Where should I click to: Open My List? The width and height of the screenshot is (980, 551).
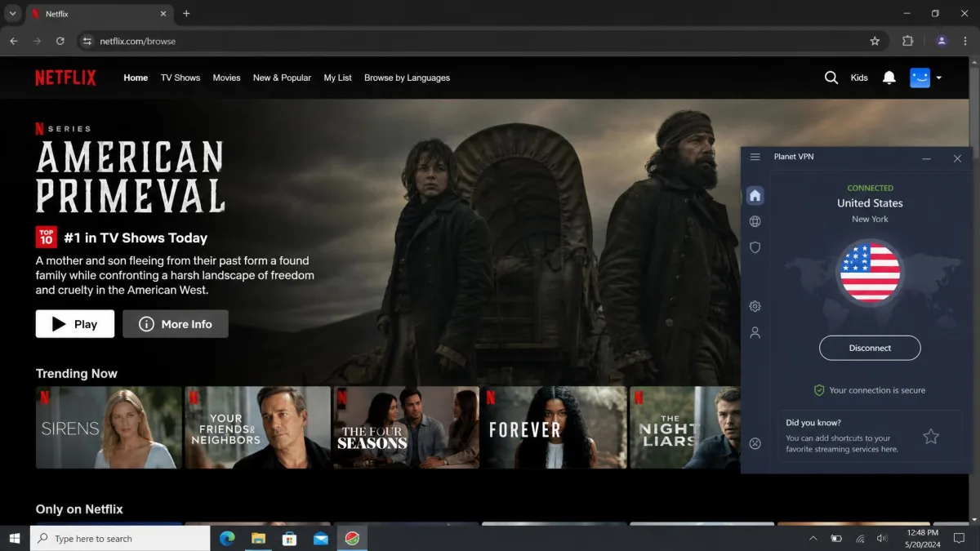[x=337, y=78]
